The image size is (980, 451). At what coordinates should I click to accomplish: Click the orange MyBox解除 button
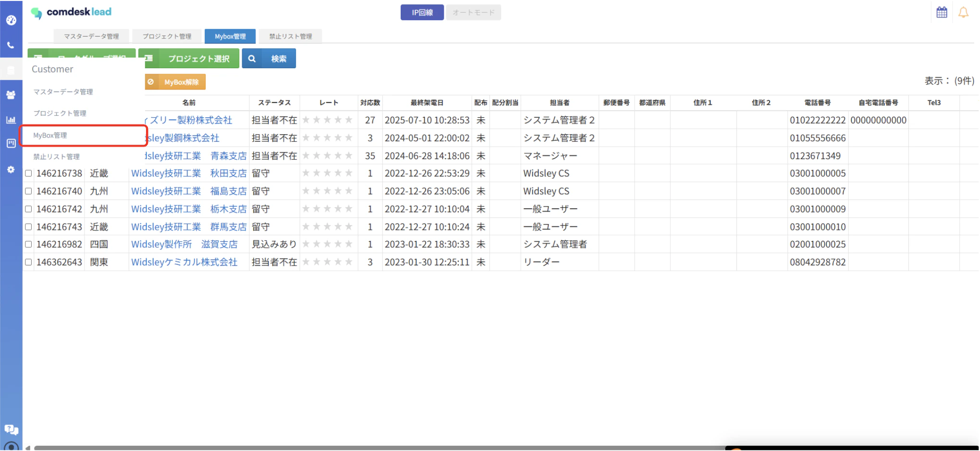(x=175, y=82)
